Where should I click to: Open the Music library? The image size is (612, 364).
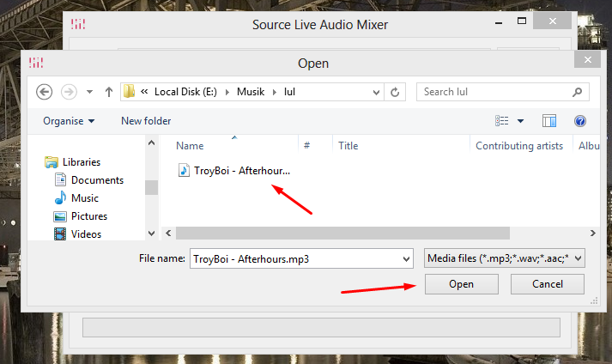pyautogui.click(x=85, y=198)
